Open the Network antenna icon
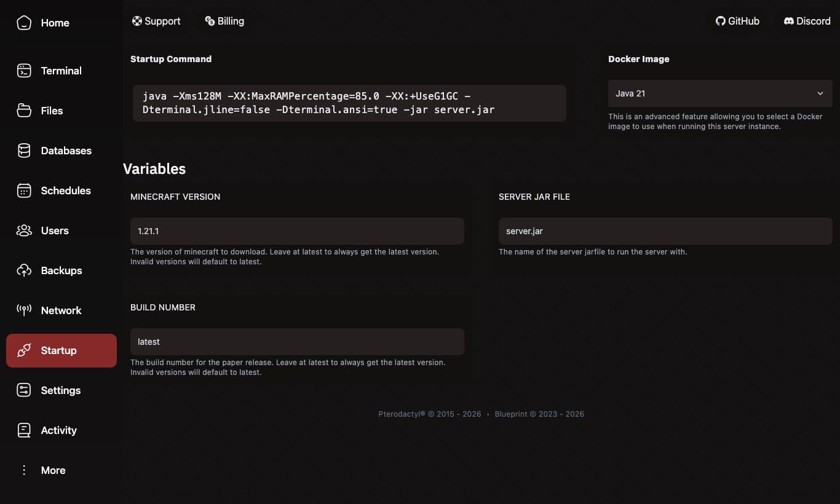The height and width of the screenshot is (504, 840). pos(24,310)
